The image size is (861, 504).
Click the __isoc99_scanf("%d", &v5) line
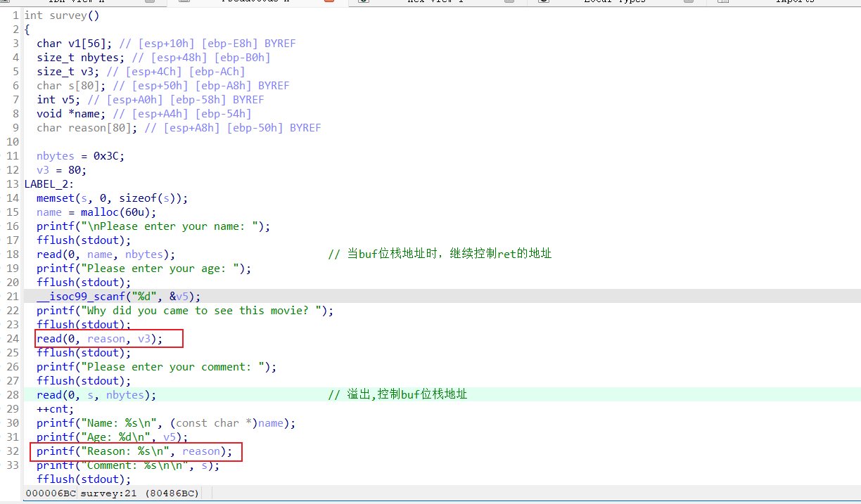pyautogui.click(x=119, y=297)
